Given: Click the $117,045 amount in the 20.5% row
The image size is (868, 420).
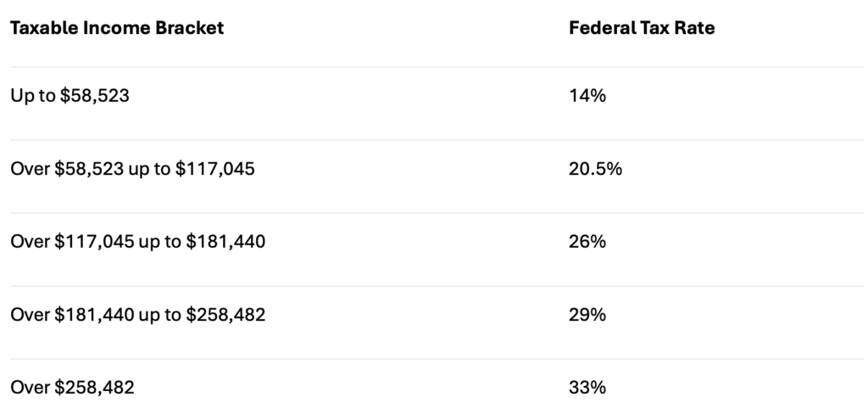Looking at the screenshot, I should point(215,170).
